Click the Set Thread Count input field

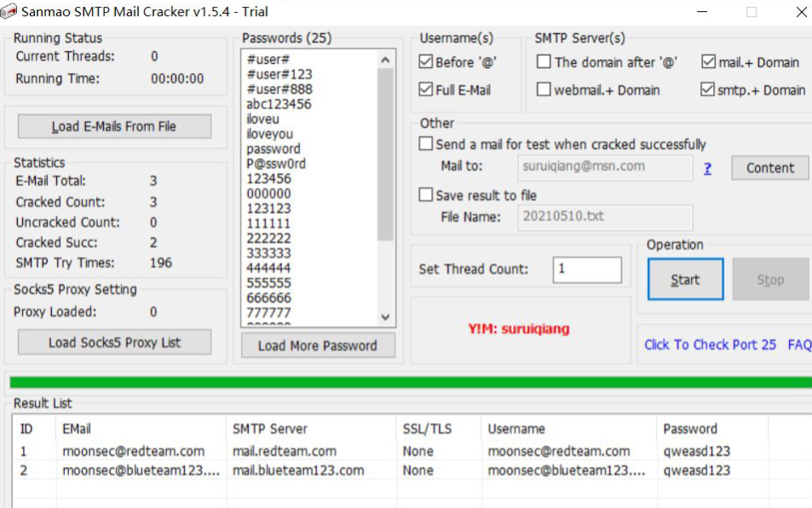pyautogui.click(x=587, y=269)
